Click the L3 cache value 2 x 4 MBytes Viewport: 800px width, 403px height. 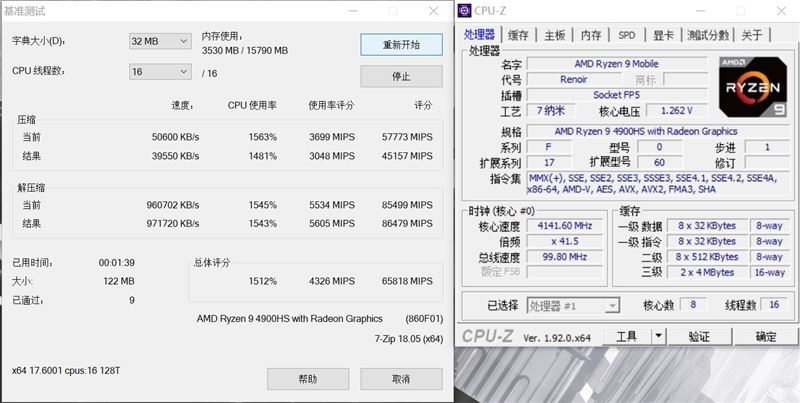coord(707,272)
